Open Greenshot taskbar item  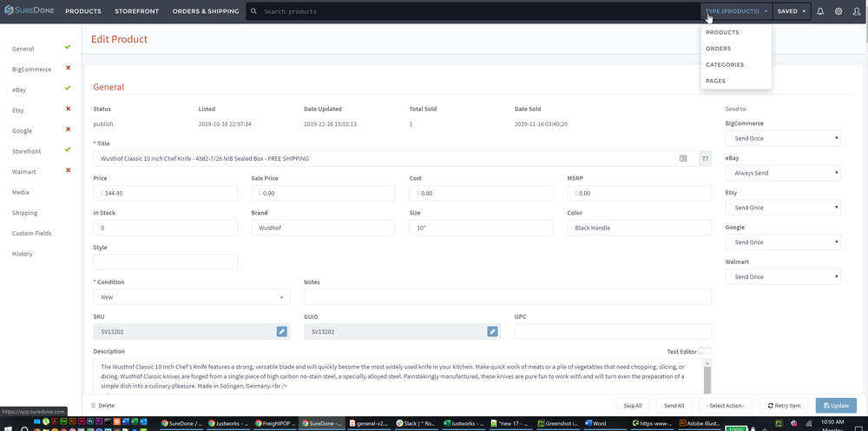click(557, 423)
